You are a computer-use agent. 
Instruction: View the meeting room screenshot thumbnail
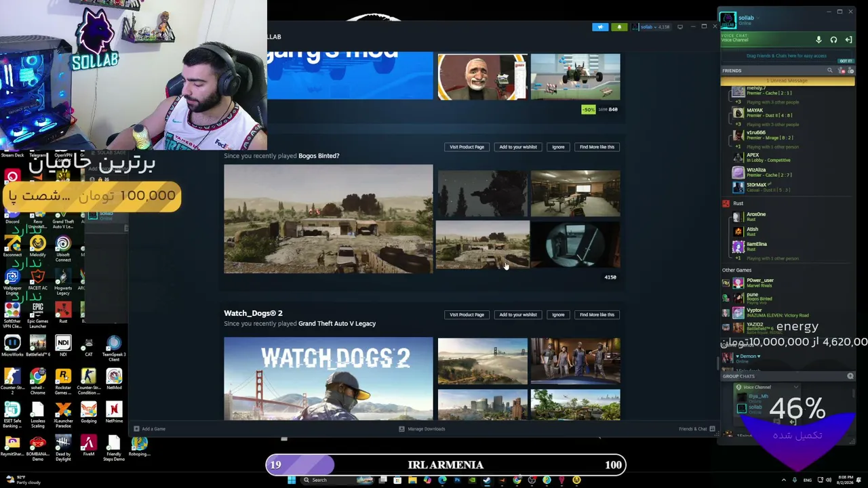point(575,194)
